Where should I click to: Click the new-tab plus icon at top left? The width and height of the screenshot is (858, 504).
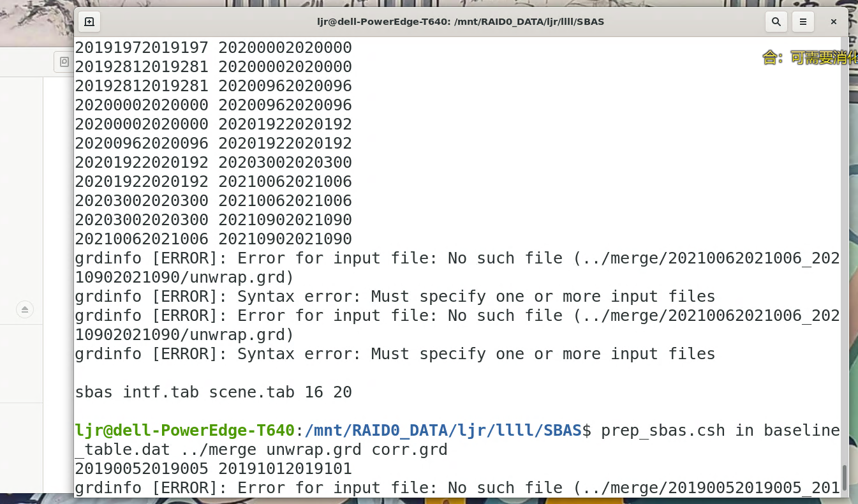[x=89, y=21]
